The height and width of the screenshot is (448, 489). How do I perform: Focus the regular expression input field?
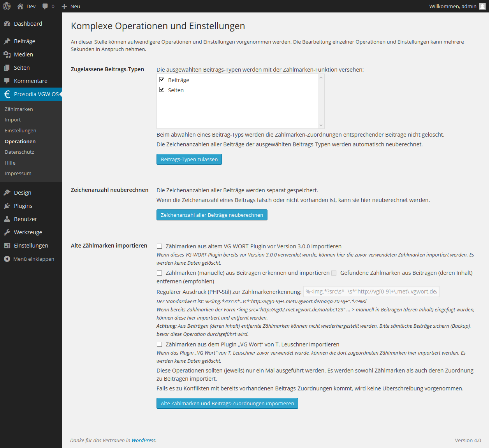click(371, 292)
